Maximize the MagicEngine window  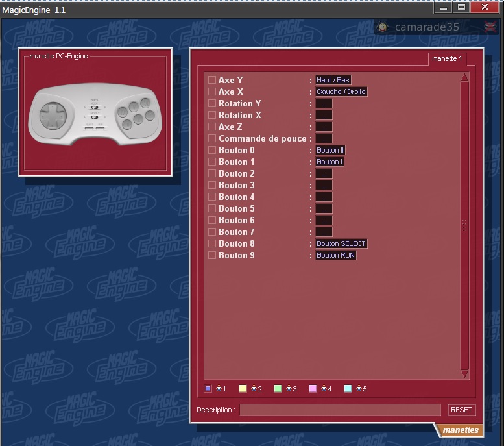click(x=462, y=7)
